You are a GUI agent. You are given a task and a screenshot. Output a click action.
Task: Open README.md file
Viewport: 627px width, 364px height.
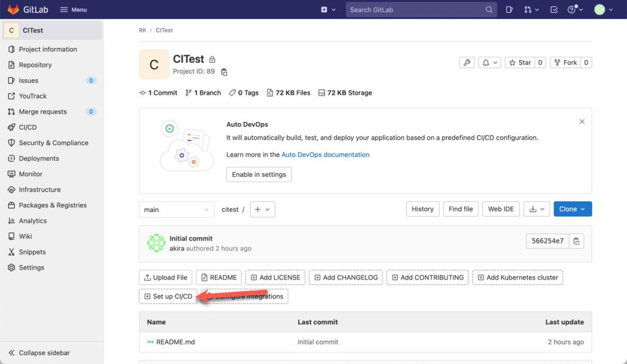click(x=176, y=342)
